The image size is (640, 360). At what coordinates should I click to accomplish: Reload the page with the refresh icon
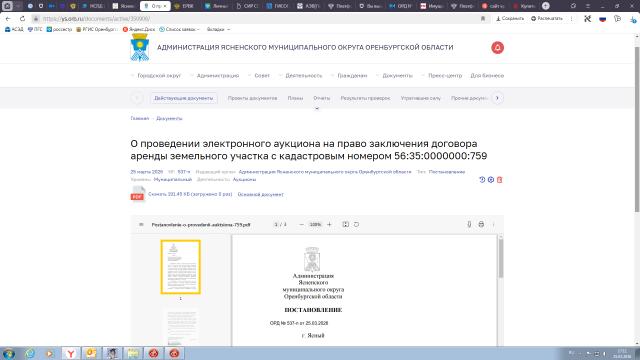22,19
